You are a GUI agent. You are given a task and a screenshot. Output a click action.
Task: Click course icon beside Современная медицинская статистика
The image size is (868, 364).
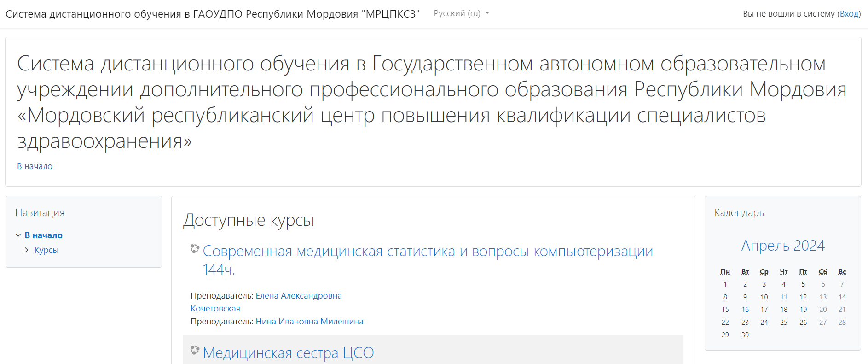[x=195, y=249]
